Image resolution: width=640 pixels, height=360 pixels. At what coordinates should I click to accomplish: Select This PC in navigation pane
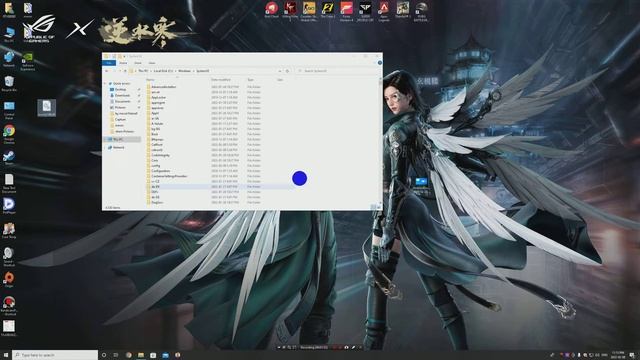coord(118,139)
